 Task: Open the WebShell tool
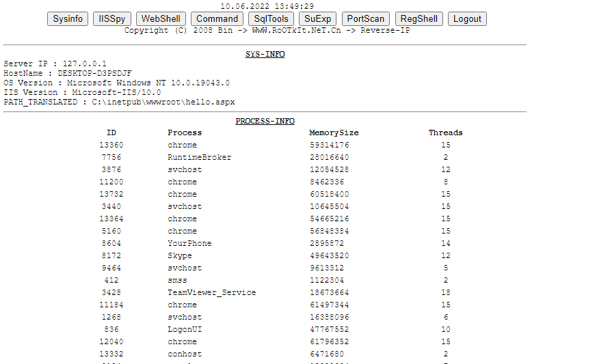click(161, 18)
